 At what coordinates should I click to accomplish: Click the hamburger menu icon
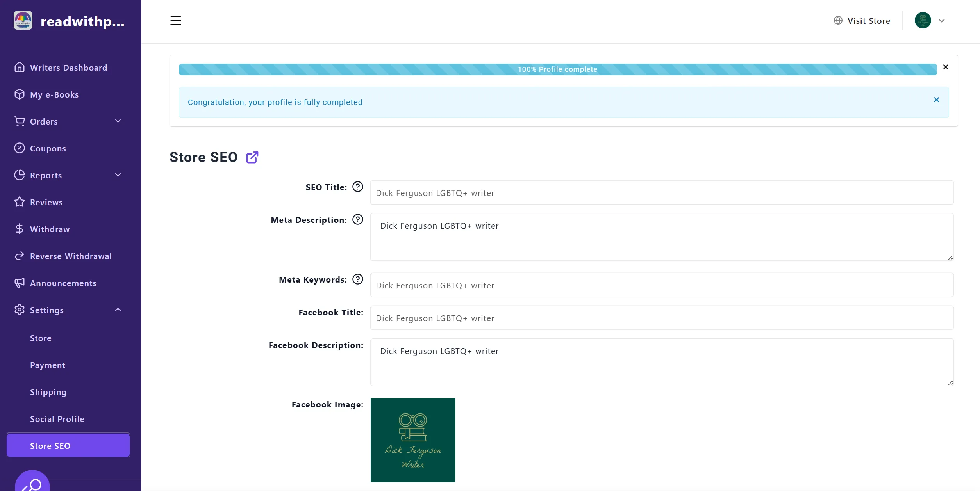tap(175, 20)
